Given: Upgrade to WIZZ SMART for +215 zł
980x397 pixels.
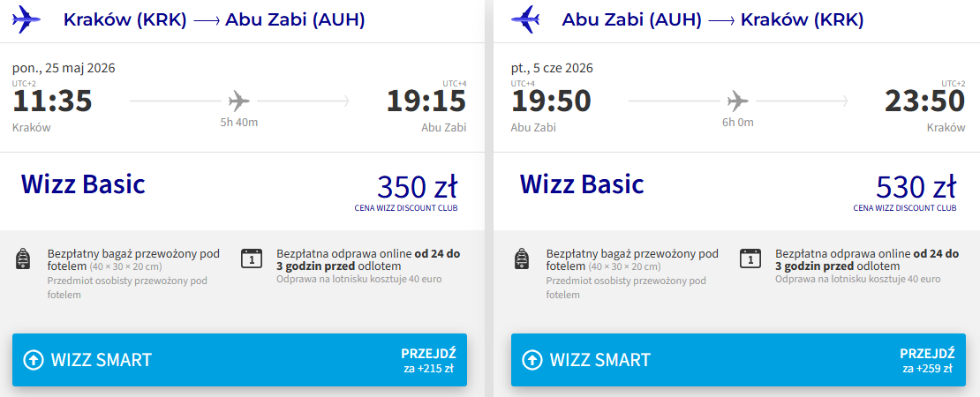Looking at the screenshot, I should click(x=239, y=360).
